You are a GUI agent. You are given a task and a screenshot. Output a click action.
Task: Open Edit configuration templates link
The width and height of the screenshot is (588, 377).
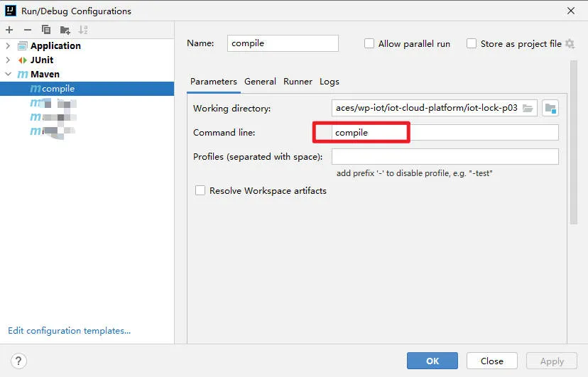click(70, 331)
